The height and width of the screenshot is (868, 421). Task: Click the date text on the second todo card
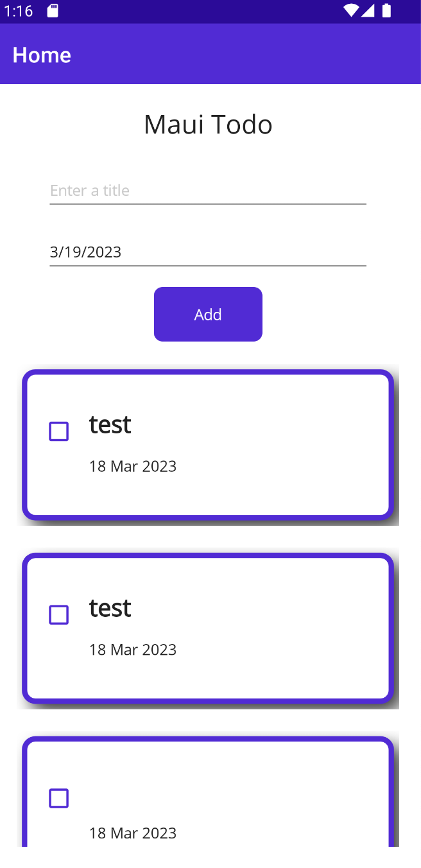tap(133, 650)
